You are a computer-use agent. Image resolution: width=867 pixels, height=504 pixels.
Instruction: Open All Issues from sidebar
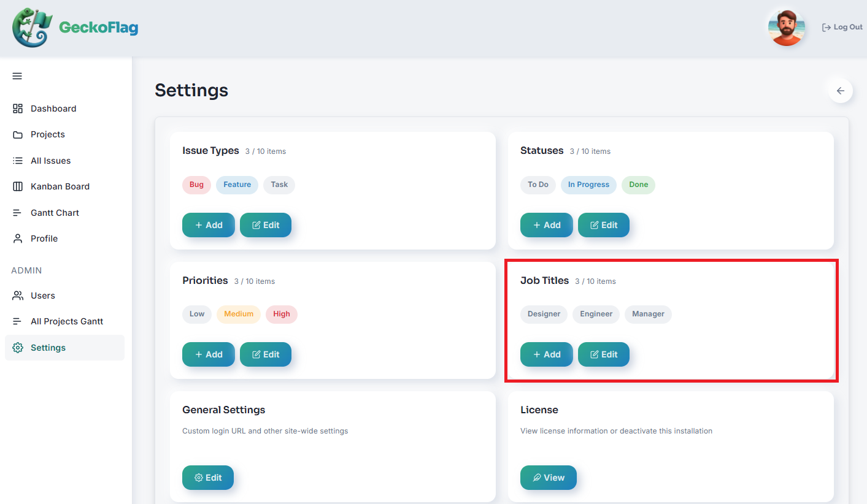[64, 161]
